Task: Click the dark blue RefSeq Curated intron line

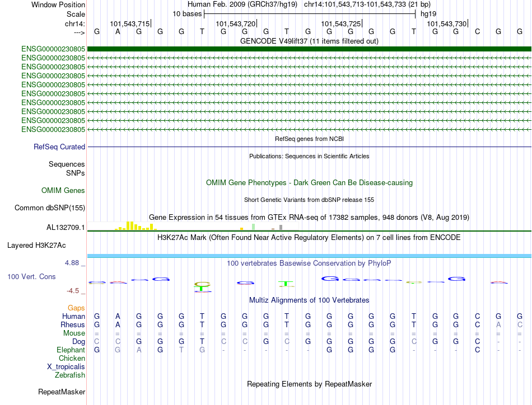Action: [x=309, y=147]
